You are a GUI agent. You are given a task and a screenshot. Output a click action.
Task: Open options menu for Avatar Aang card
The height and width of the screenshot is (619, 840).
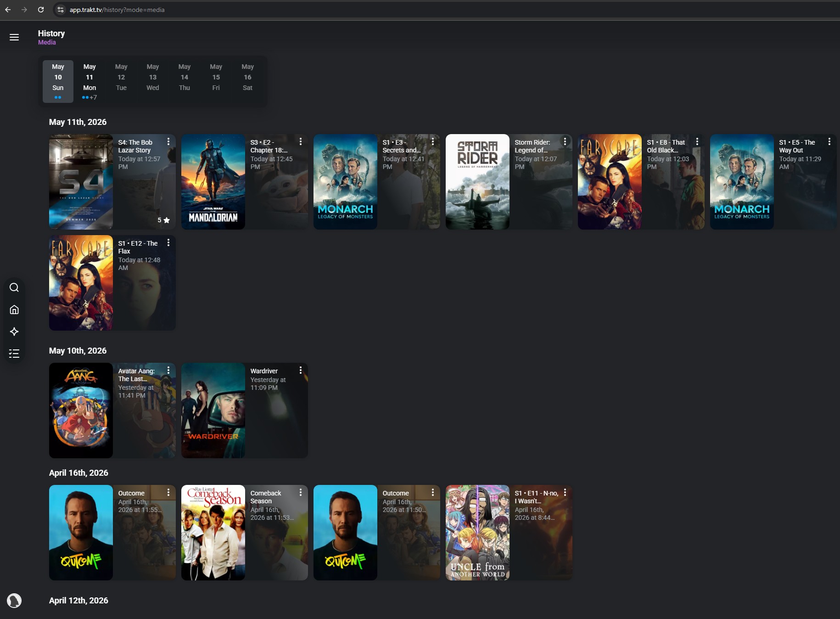[168, 370]
